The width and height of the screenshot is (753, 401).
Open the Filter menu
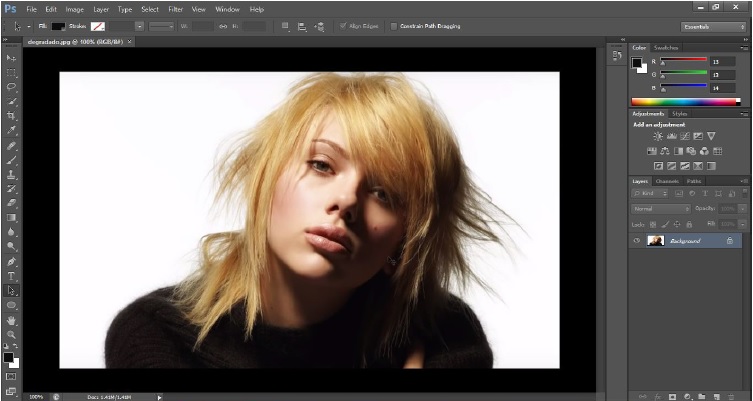click(x=176, y=8)
